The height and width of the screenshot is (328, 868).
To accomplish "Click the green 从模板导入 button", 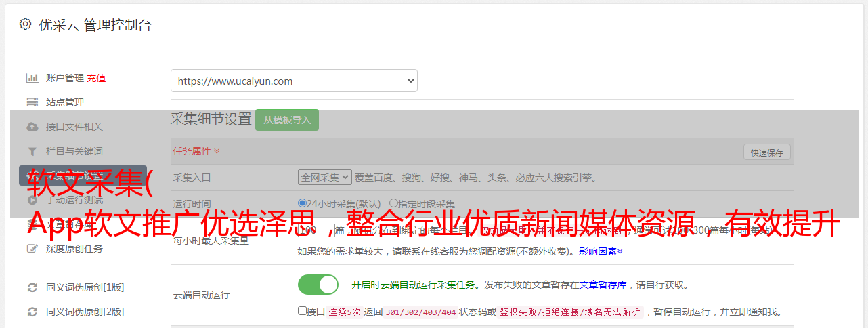I will (x=287, y=120).
